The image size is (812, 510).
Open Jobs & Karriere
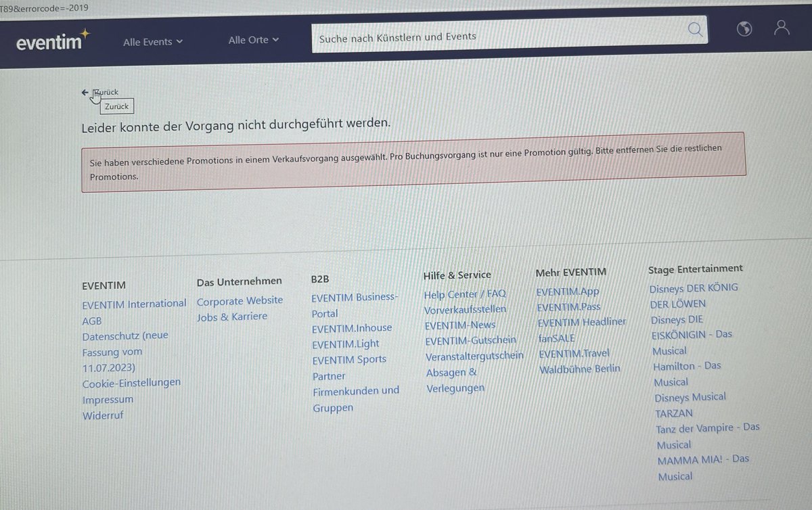pos(232,317)
